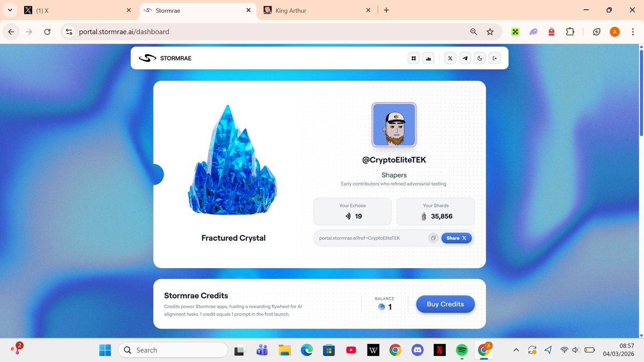Click the @CryptoEliteTEK username
This screenshot has width=644, height=362.
(x=394, y=160)
